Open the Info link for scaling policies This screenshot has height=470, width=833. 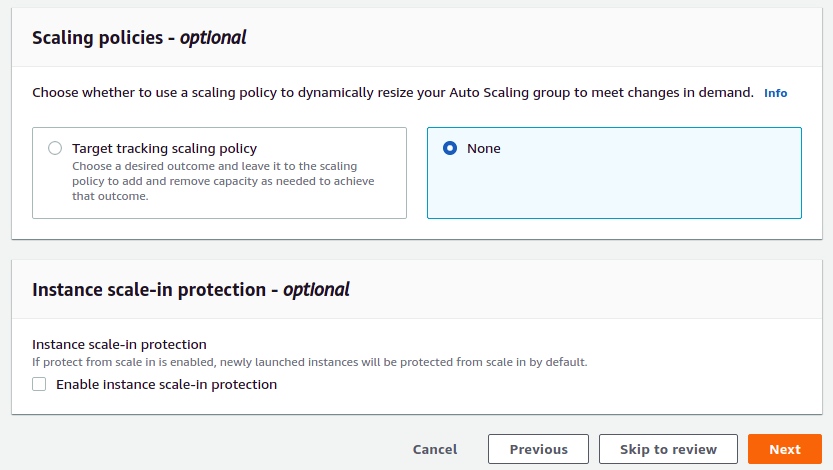click(775, 93)
